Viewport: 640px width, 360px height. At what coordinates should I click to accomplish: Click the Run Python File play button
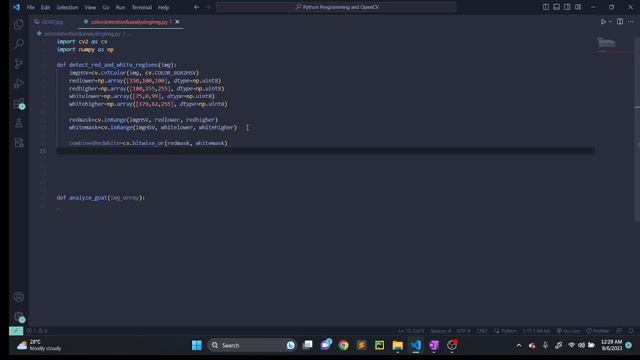click(603, 22)
